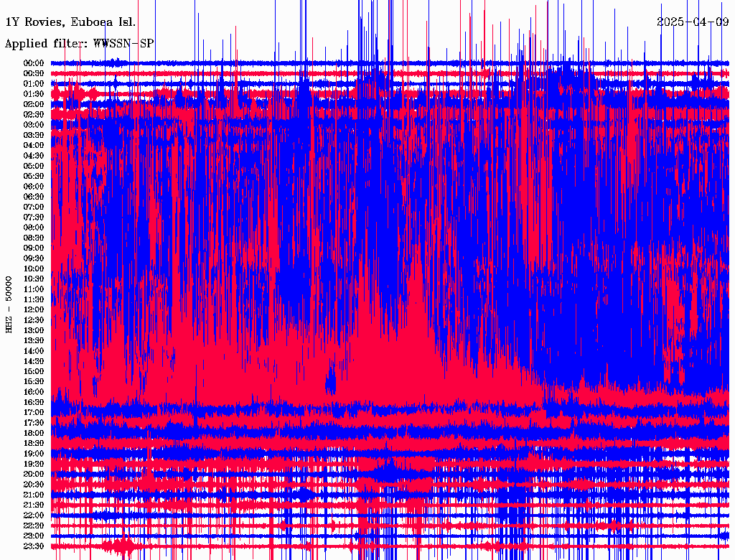Click the station title 1Y Rovies, Euboea Isl.
This screenshot has height=560, width=735.
[70, 22]
